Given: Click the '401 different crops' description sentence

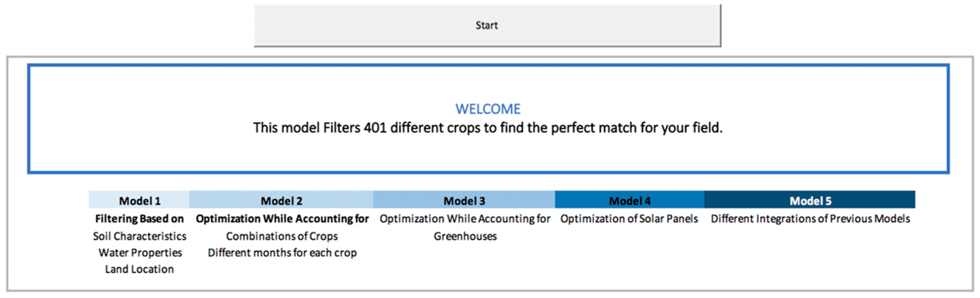Looking at the screenshot, I should [488, 128].
